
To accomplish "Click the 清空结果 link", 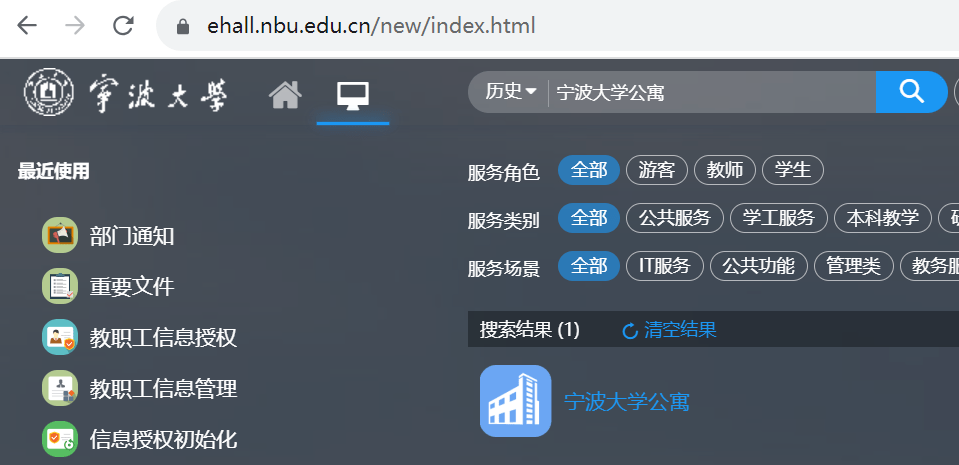I will pos(680,330).
